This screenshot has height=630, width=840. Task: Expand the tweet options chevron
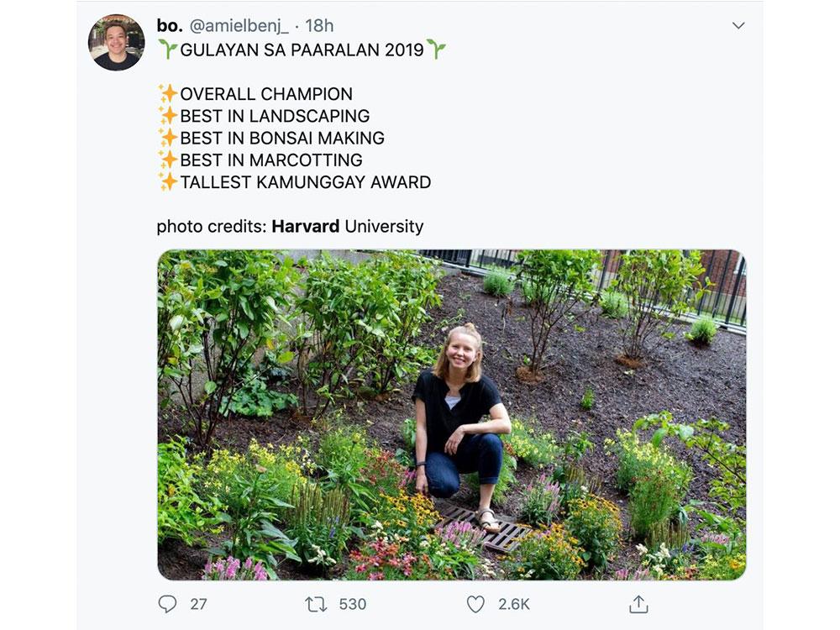point(738,25)
